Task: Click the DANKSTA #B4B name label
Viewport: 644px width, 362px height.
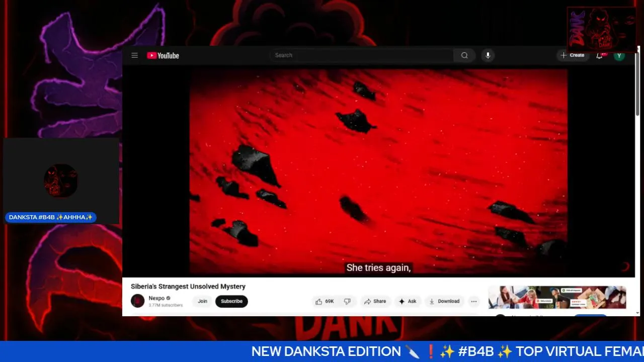Action: (x=51, y=217)
